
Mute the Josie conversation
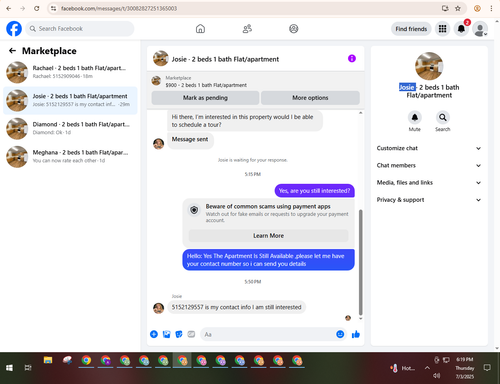pos(415,118)
